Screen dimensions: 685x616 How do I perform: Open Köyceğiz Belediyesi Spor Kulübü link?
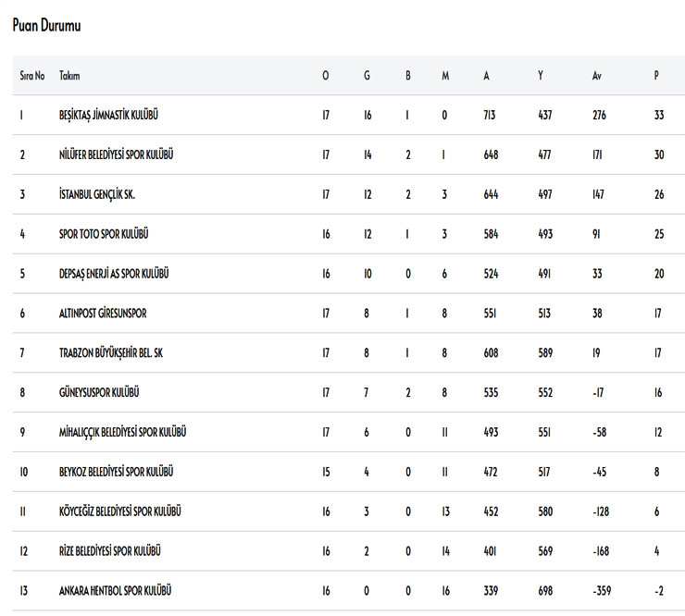119,511
